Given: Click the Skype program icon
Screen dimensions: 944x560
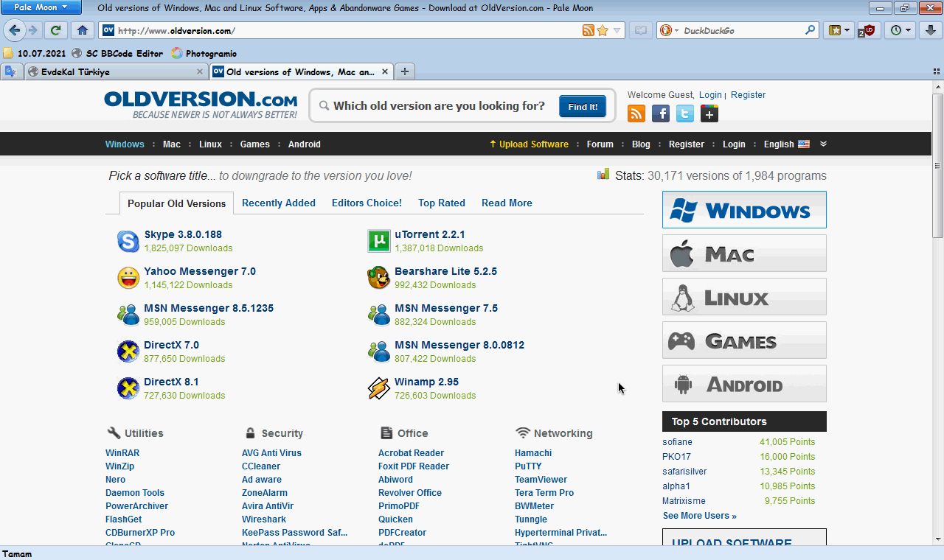Looking at the screenshot, I should click(x=128, y=241).
